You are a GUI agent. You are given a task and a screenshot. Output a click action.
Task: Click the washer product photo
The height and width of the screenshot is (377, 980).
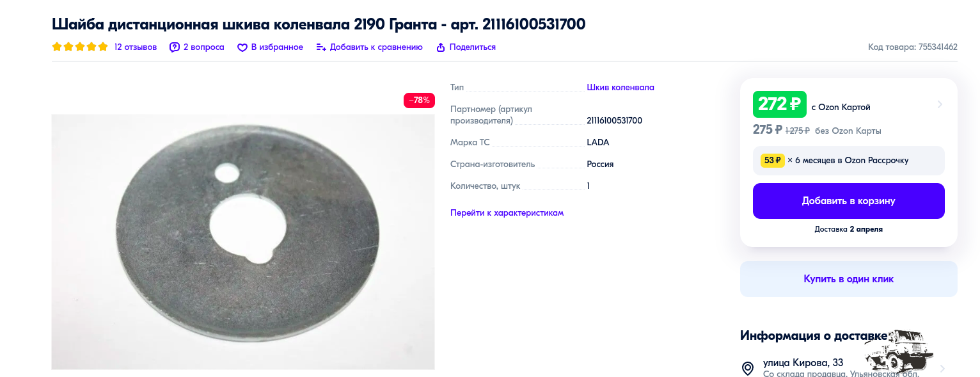(x=243, y=242)
